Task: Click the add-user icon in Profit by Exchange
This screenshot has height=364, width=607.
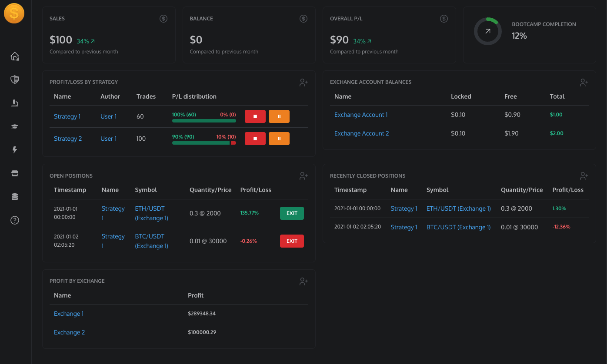Action: [303, 281]
